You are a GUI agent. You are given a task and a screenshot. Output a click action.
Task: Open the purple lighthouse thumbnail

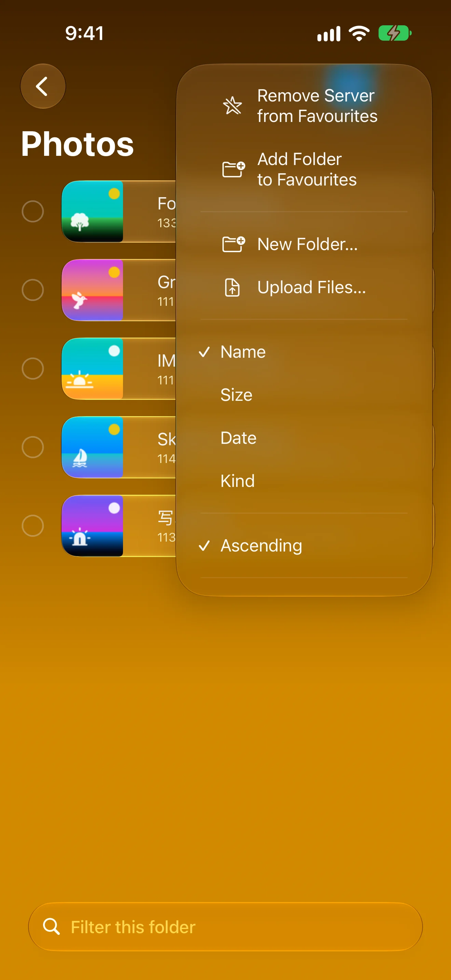coord(92,526)
